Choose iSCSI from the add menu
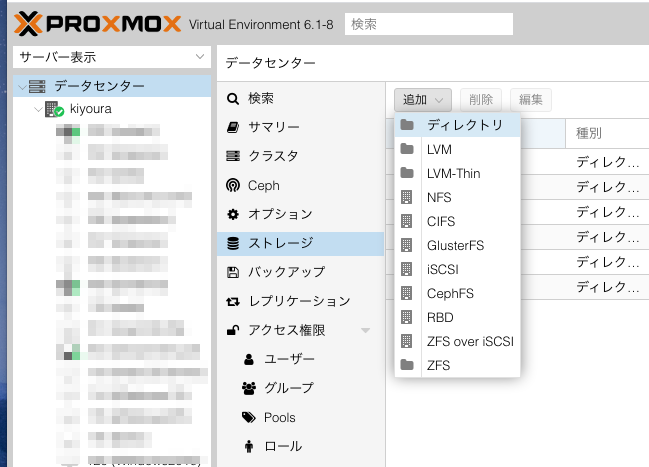649x467 pixels. tap(457, 269)
